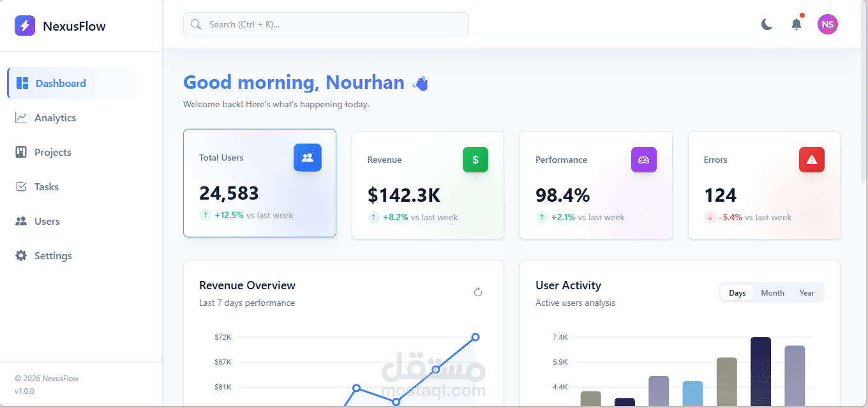Click the Analytics chart icon in the sidebar

[x=21, y=118]
